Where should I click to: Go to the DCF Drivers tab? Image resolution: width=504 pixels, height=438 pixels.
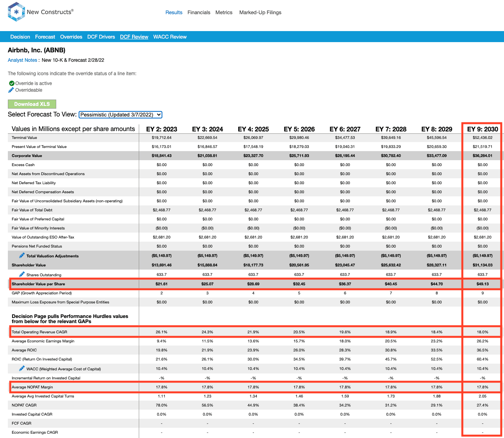tap(101, 37)
